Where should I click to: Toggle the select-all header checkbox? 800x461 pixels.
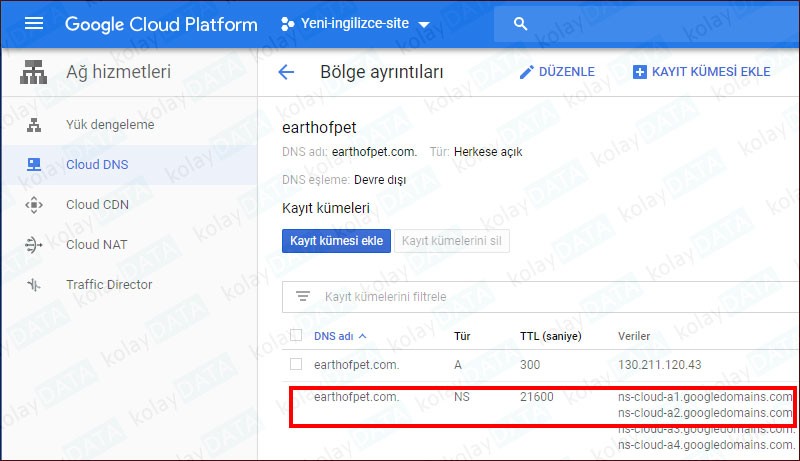(296, 335)
